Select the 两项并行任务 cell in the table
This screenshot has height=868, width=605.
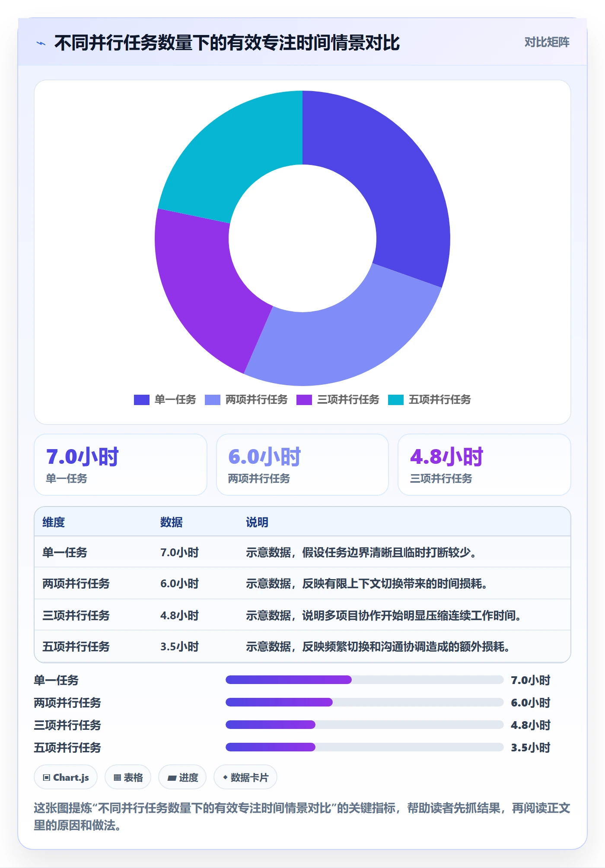[x=76, y=583]
